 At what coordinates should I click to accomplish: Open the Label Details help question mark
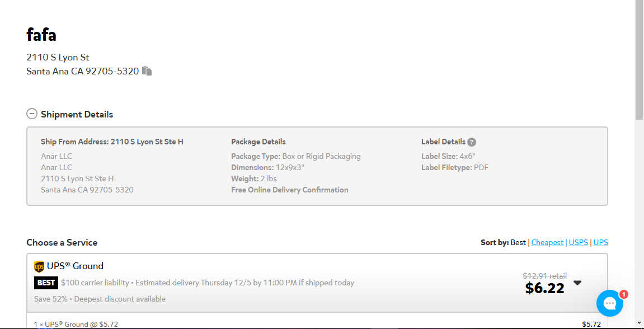point(472,142)
